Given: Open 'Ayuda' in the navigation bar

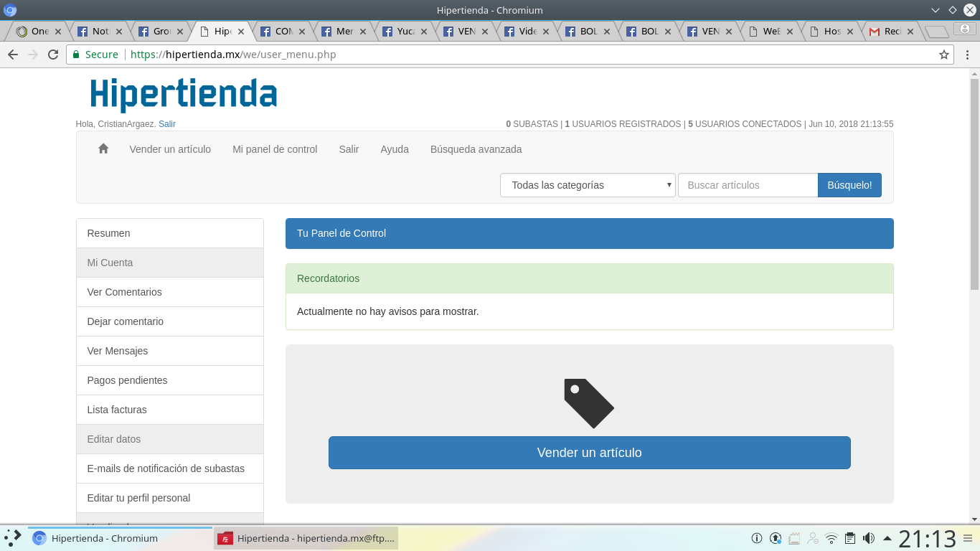Looking at the screenshot, I should click(395, 149).
